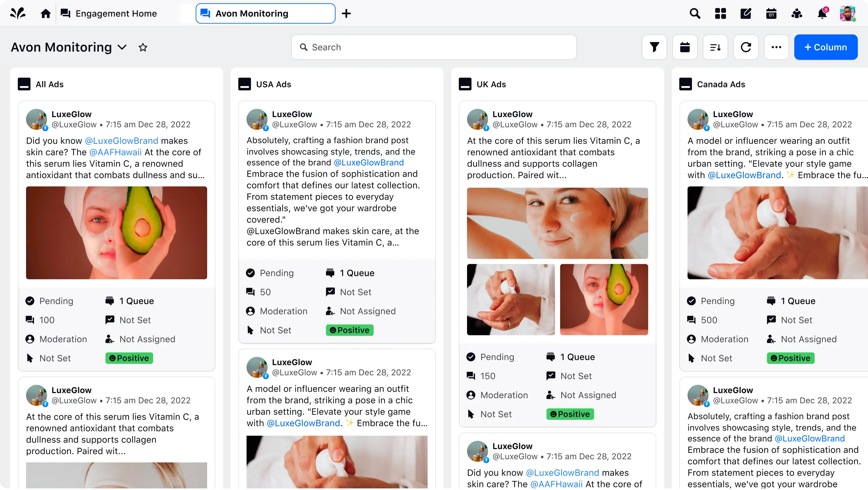
Task: Open user profile avatar
Action: pos(847,13)
